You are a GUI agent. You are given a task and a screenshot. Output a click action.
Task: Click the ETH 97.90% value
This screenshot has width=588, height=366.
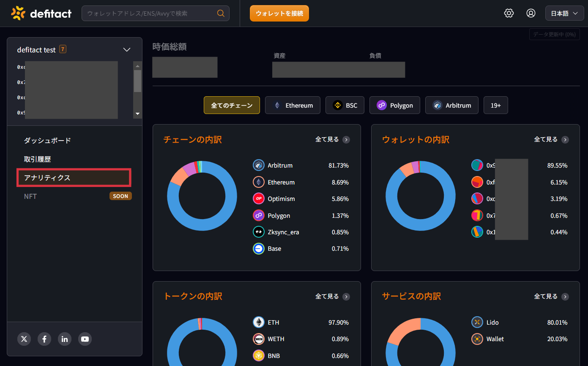pyautogui.click(x=339, y=323)
